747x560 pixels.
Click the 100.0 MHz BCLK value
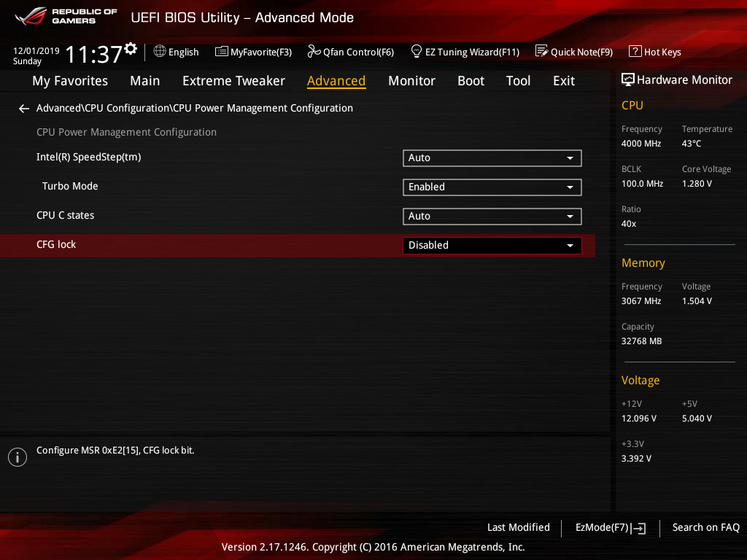pos(642,183)
